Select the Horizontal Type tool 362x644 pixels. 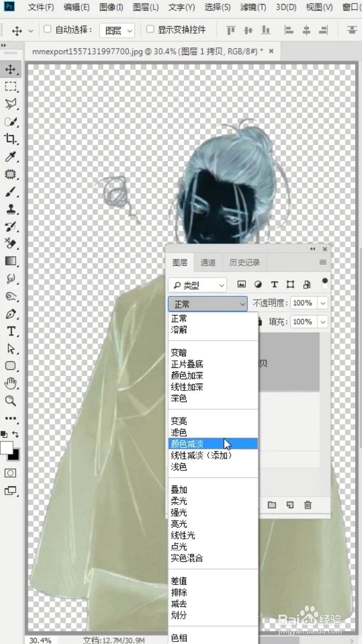tap(11, 331)
